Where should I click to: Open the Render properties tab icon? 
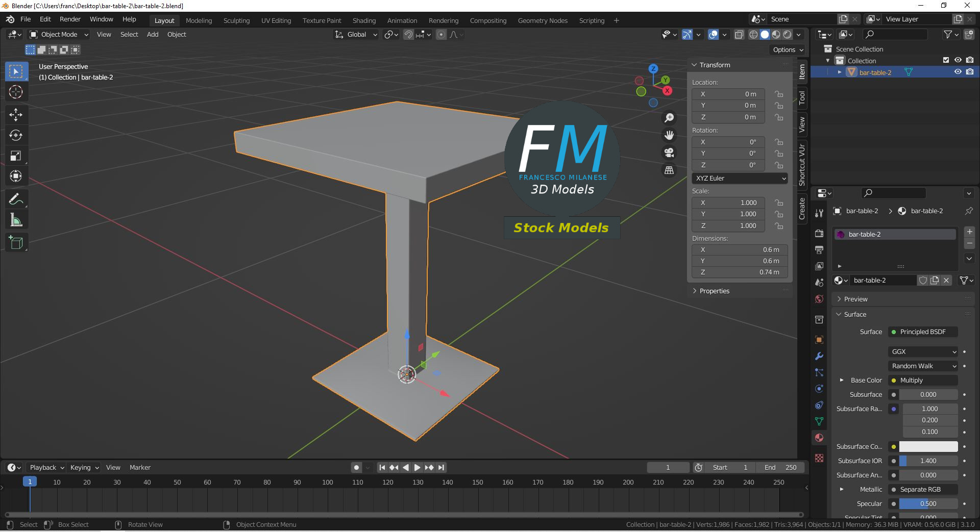pyautogui.click(x=819, y=234)
